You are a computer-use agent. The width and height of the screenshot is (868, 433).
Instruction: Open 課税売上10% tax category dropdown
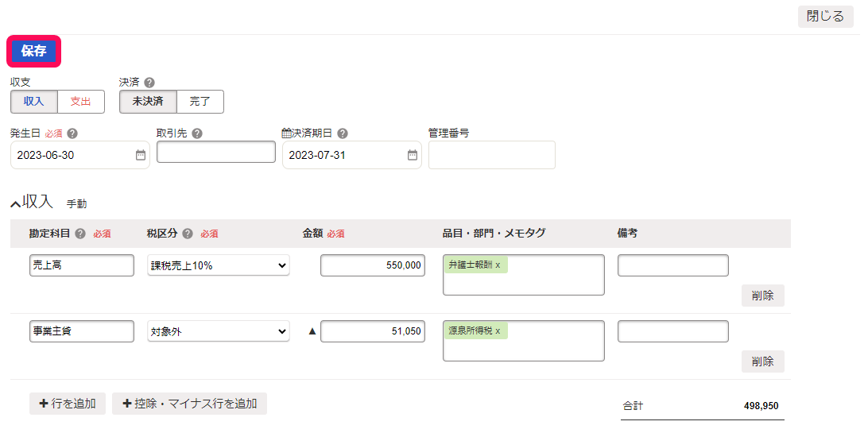tap(218, 265)
